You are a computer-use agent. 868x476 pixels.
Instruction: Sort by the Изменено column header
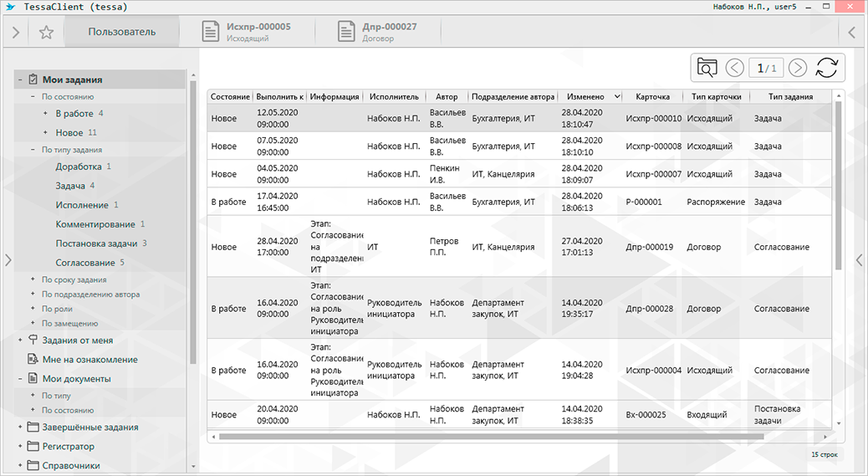click(585, 97)
